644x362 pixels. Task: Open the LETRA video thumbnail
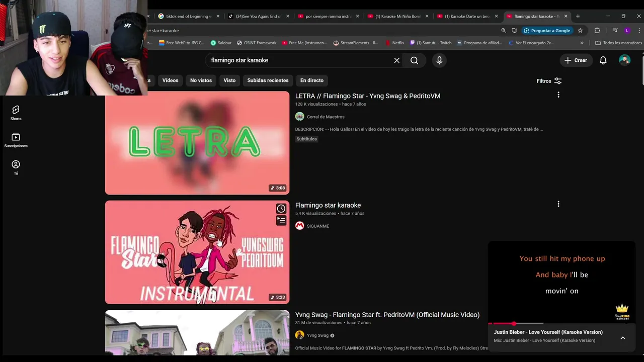pos(197,143)
